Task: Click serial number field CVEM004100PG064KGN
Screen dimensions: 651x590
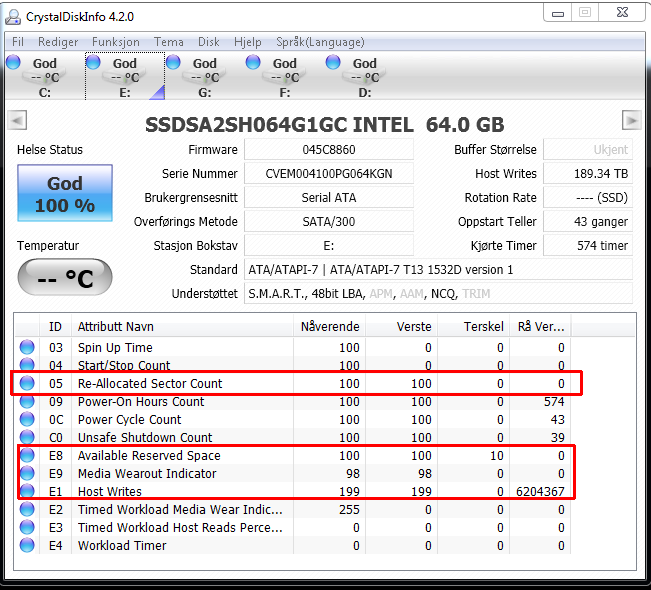Action: (x=329, y=174)
